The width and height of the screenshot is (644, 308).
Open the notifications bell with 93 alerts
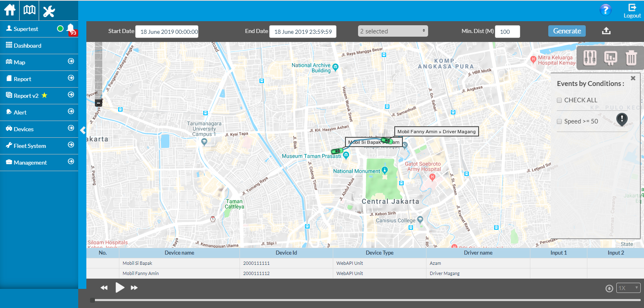[70, 29]
